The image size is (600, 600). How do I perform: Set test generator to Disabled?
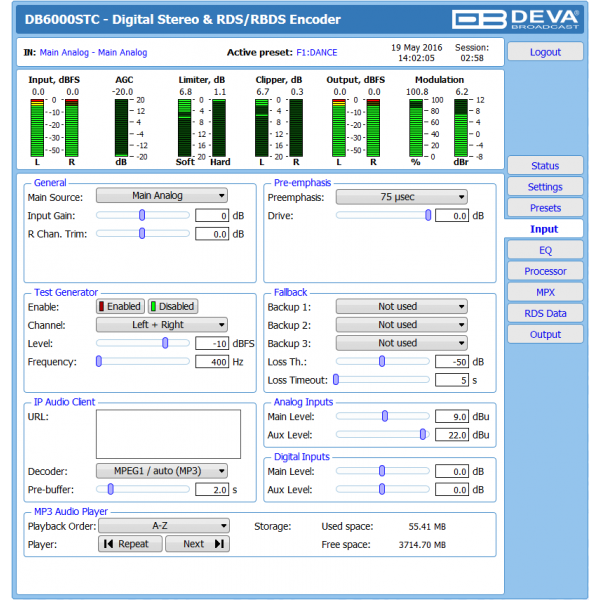tap(173, 307)
